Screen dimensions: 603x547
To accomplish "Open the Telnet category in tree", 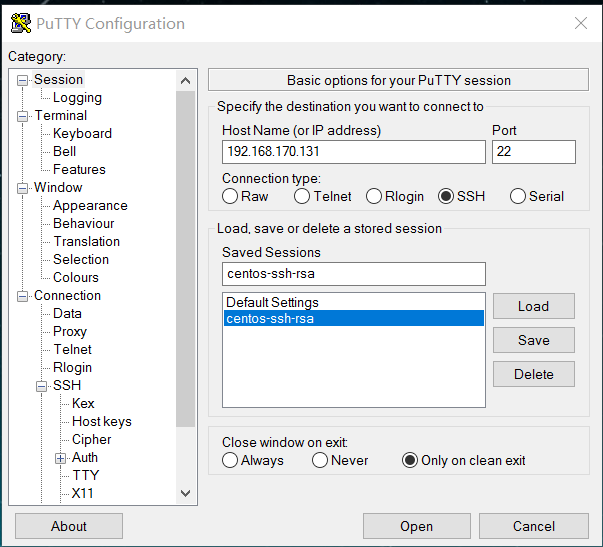I will tap(72, 349).
